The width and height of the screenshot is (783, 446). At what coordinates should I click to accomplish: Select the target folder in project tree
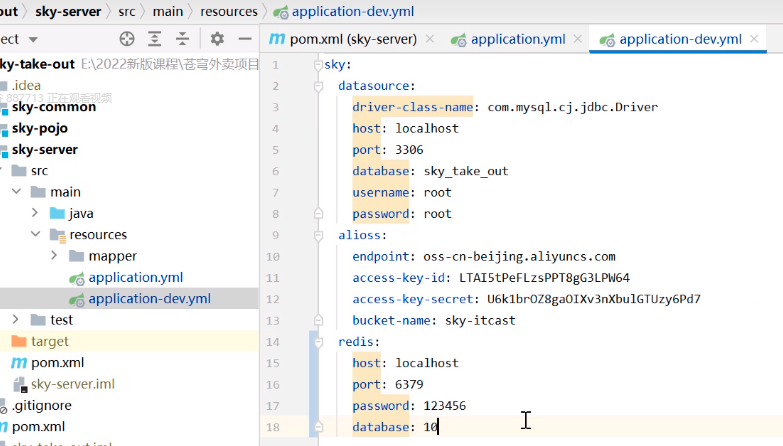click(50, 341)
